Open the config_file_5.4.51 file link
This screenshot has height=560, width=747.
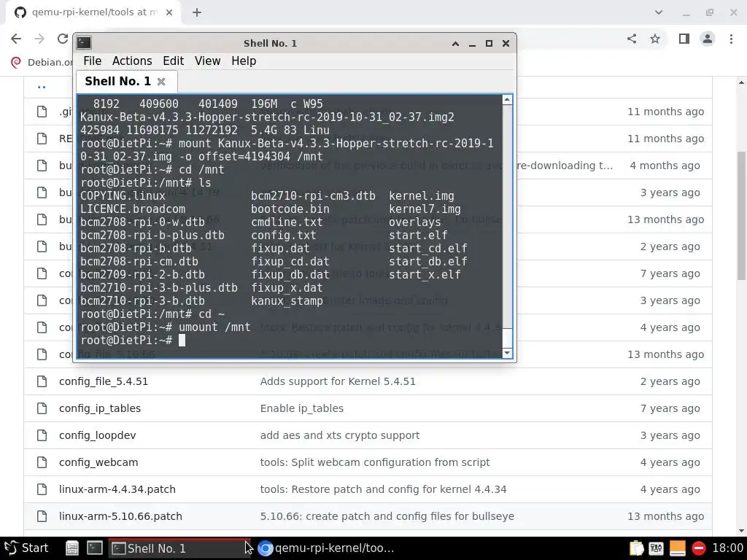[x=104, y=381]
